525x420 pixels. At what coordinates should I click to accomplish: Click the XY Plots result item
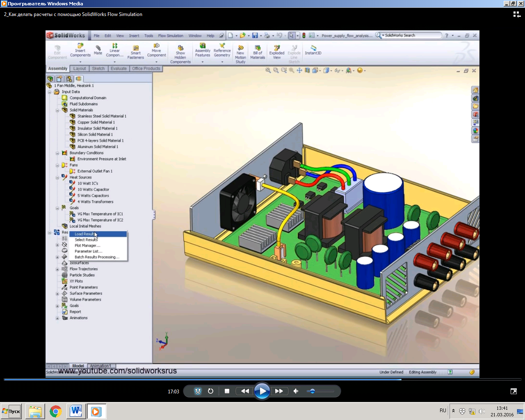[x=76, y=281]
